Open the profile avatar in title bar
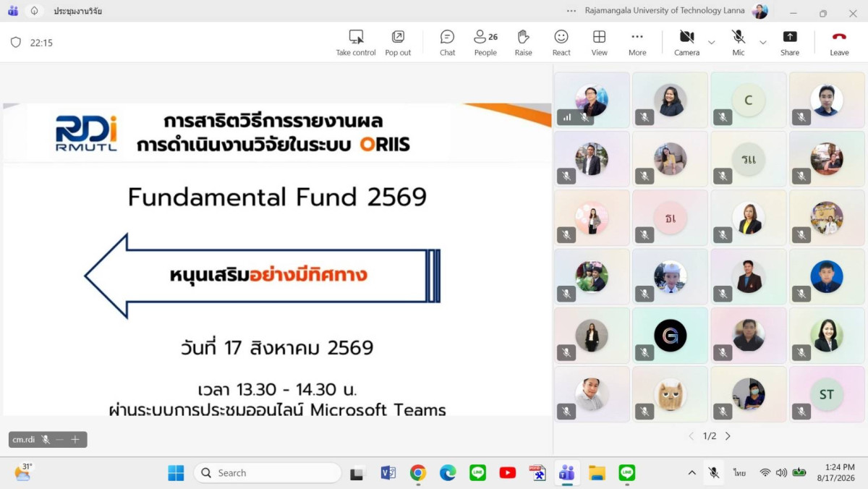Image resolution: width=868 pixels, height=489 pixels. (760, 11)
